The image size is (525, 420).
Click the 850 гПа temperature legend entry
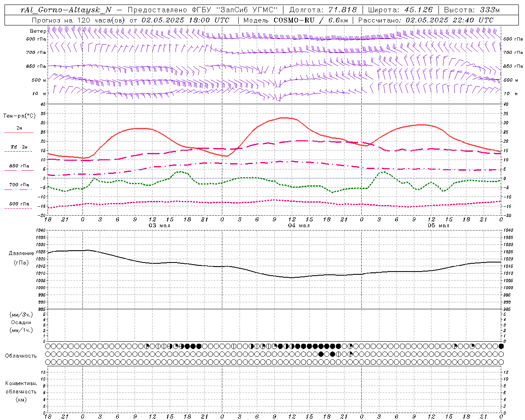tap(19, 166)
